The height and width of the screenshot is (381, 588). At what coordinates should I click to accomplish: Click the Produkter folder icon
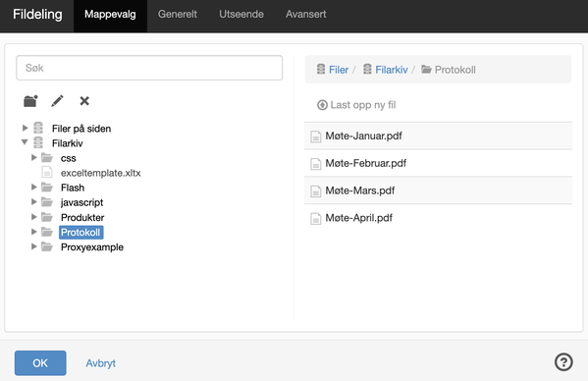click(x=47, y=217)
